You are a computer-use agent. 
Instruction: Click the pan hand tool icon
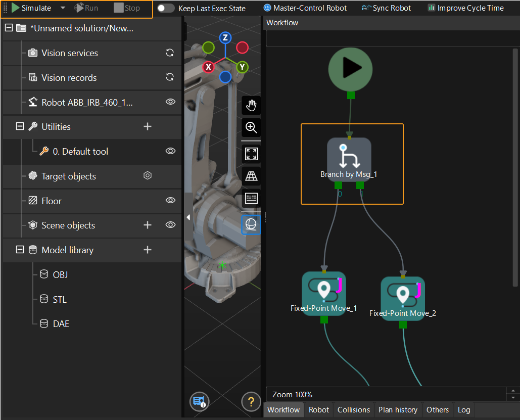[251, 105]
